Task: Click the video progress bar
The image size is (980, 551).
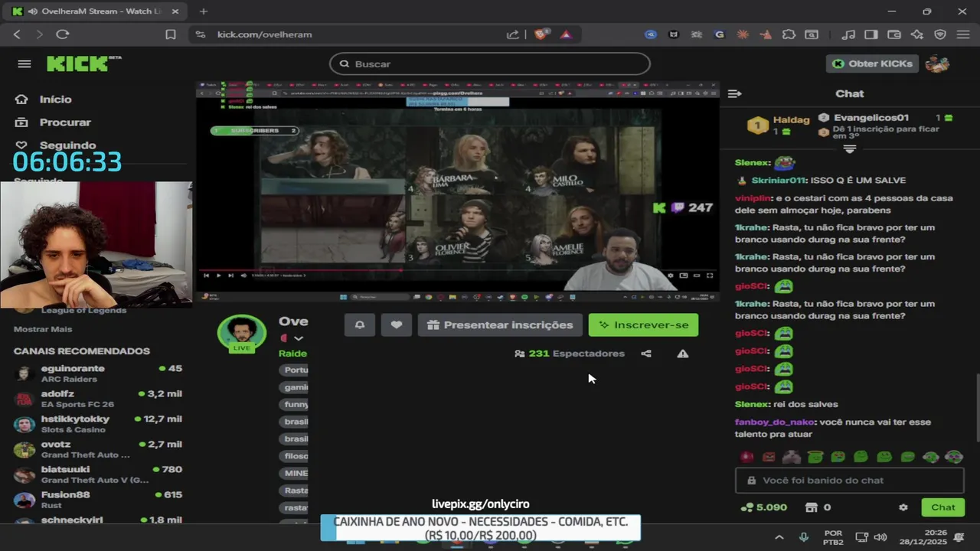Action: (457, 269)
